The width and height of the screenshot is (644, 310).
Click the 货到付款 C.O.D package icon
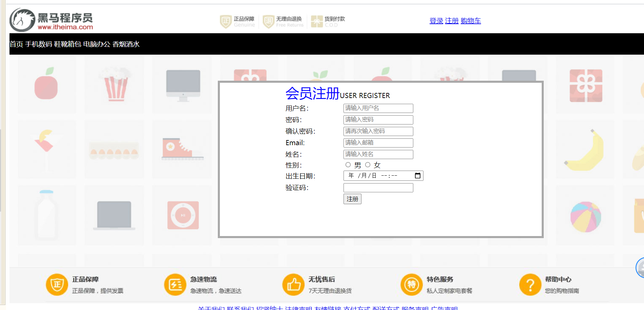pos(316,21)
